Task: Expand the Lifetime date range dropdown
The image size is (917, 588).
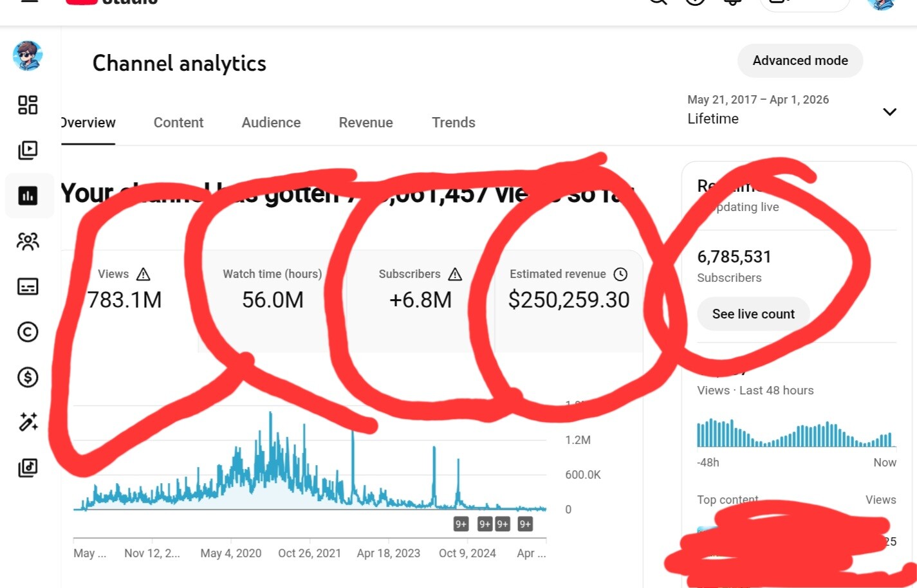Action: point(889,112)
